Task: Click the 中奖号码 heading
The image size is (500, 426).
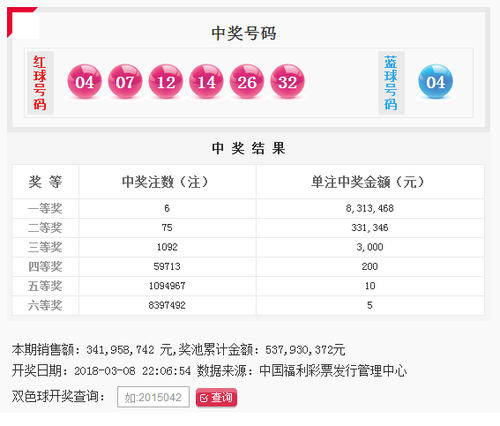Action: [244, 33]
